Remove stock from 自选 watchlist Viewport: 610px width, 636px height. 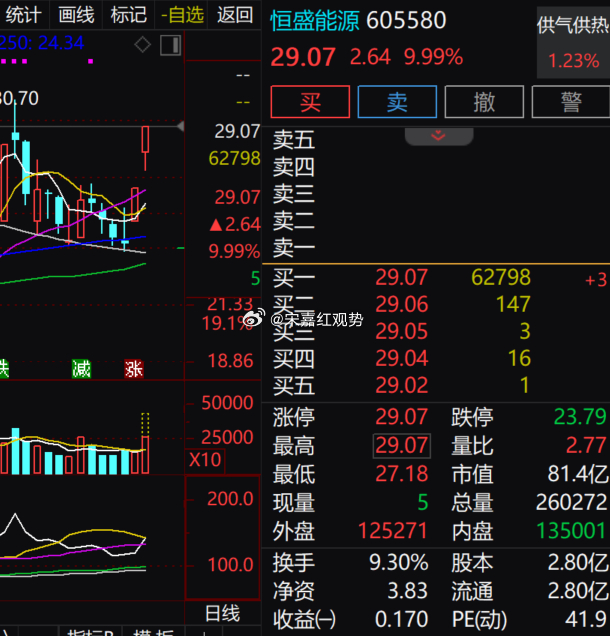(182, 15)
